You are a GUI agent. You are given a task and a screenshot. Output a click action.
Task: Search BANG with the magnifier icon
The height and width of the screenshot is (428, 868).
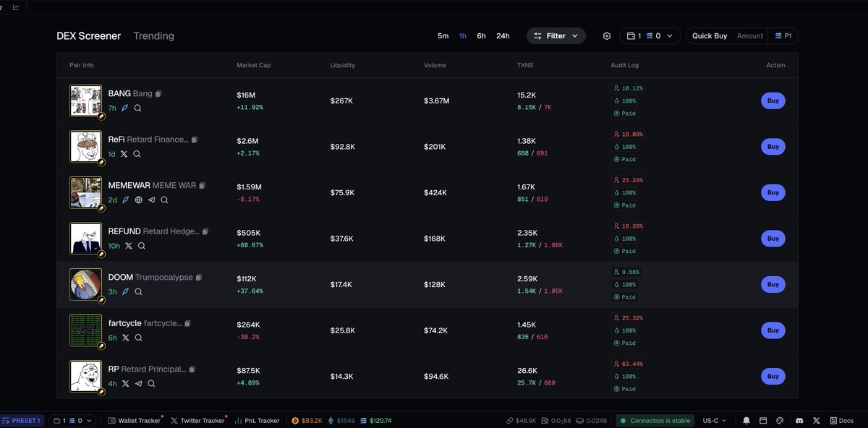click(137, 108)
